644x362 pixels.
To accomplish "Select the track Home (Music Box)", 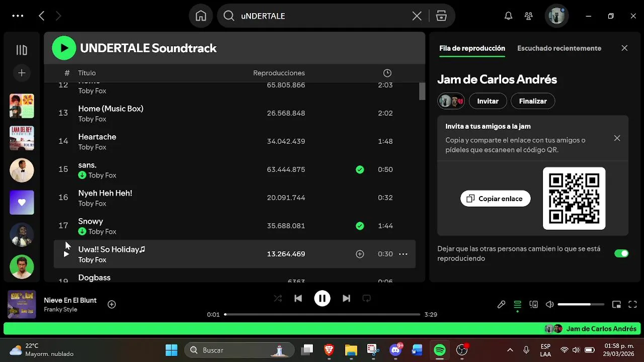I will point(234,113).
